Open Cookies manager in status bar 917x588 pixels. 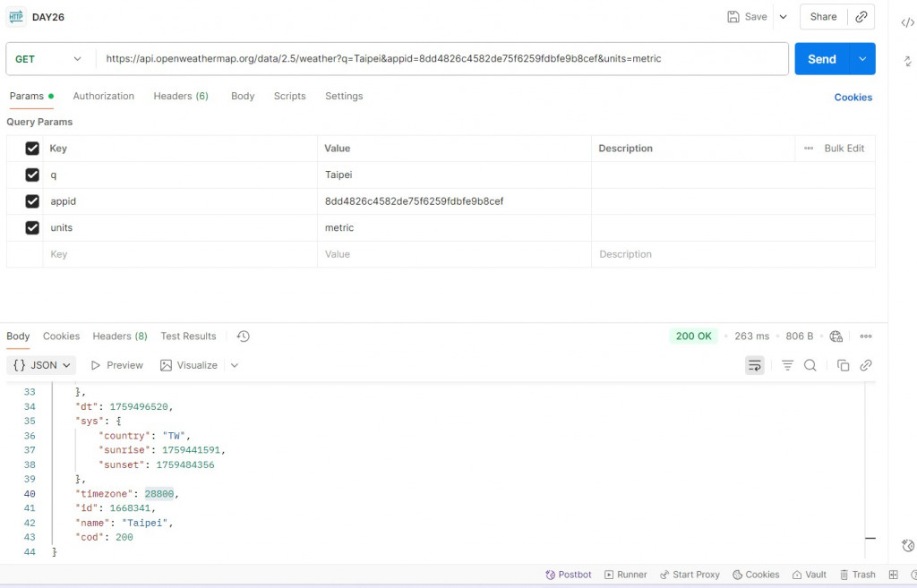(x=756, y=575)
